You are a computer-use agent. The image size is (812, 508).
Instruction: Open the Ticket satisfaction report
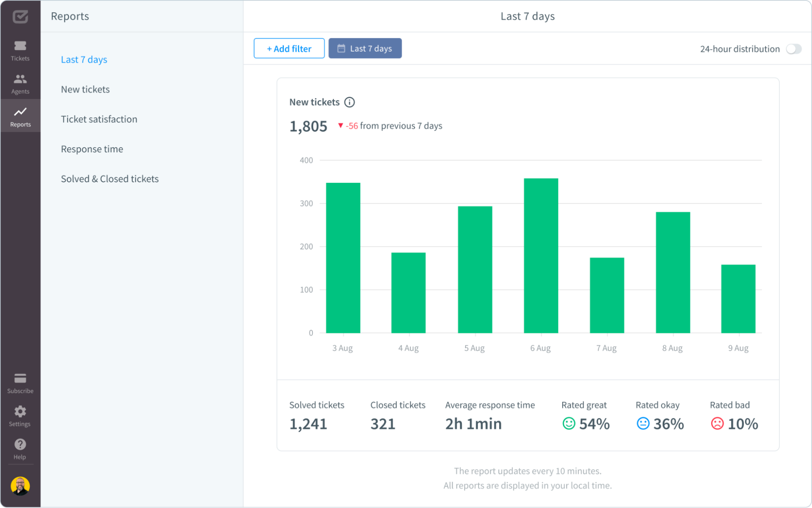pyautogui.click(x=99, y=119)
